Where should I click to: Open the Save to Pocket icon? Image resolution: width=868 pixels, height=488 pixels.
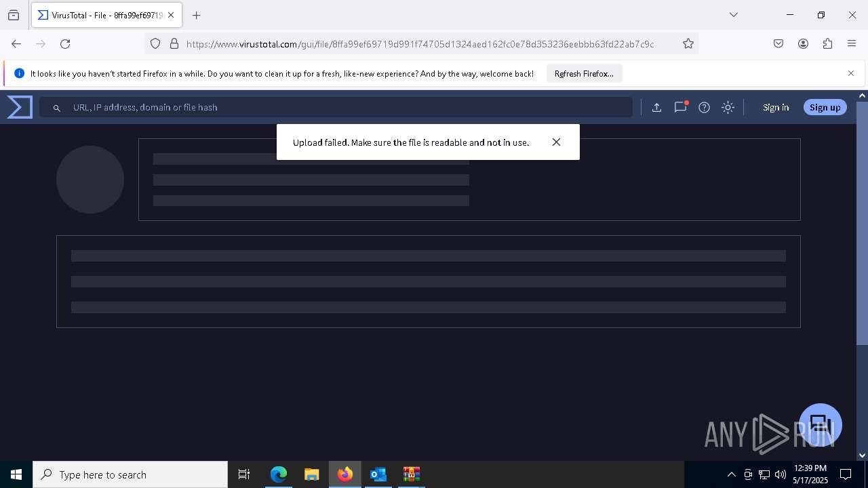click(x=778, y=43)
